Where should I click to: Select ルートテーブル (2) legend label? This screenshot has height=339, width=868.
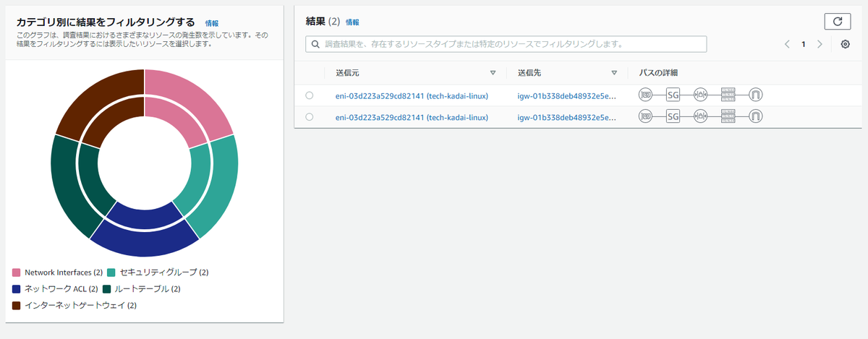click(148, 289)
